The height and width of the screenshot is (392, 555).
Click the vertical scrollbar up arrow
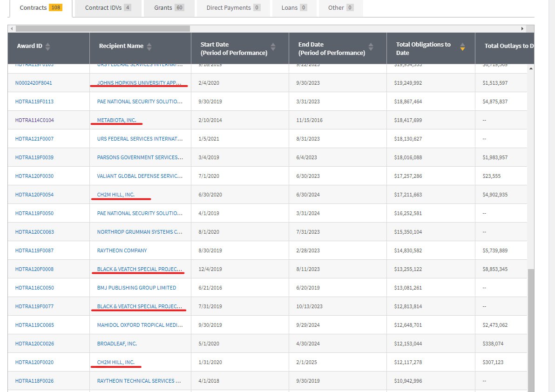pos(531,68)
